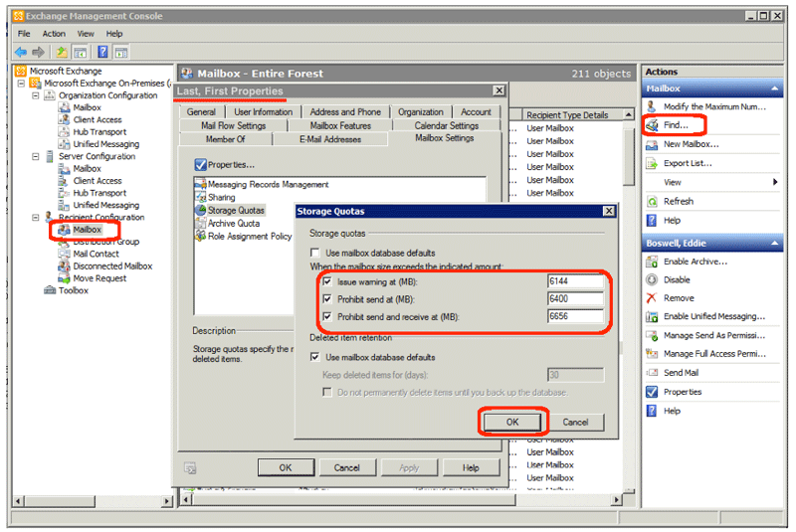Click Send Mail action
The height and width of the screenshot is (532, 796).
[x=681, y=373]
